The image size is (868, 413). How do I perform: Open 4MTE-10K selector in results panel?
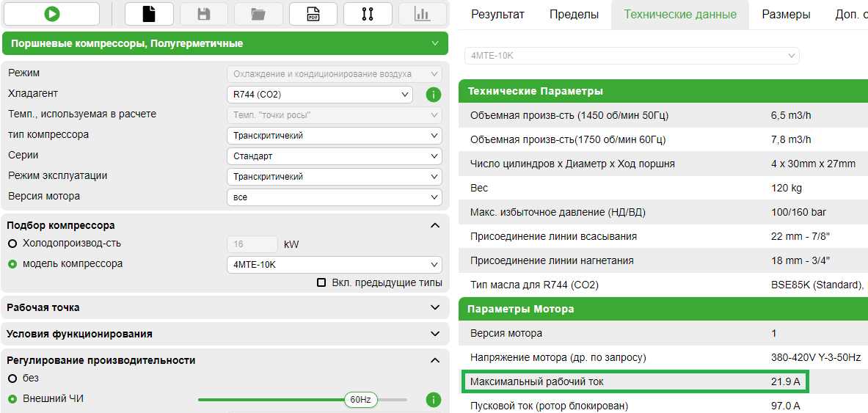point(632,56)
